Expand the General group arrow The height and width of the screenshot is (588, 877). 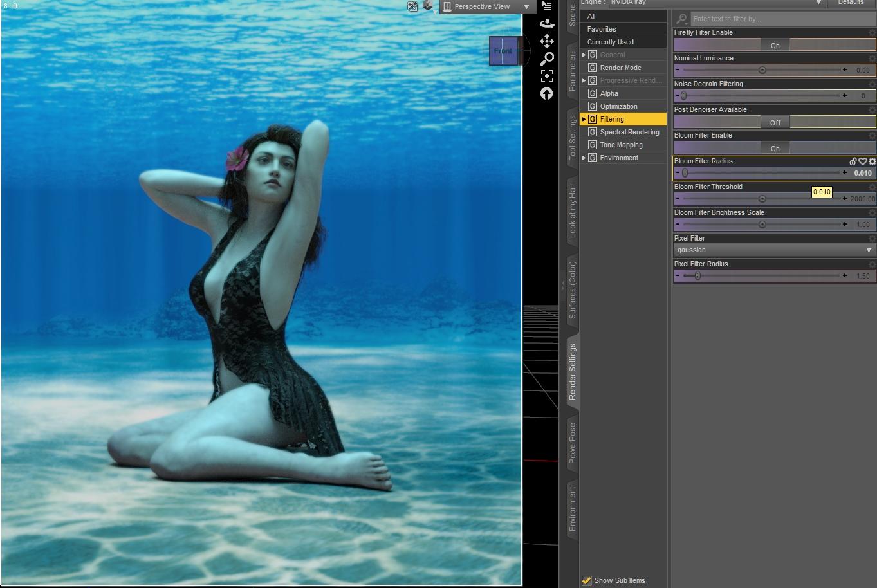coord(584,55)
